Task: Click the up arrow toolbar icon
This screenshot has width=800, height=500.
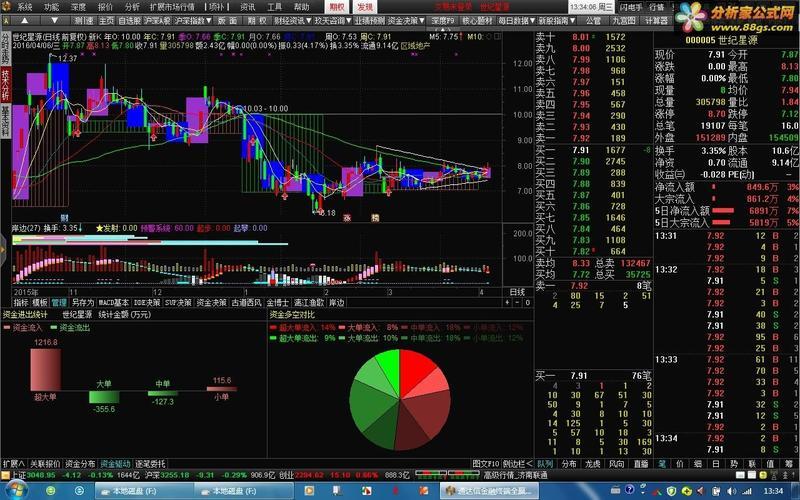Action: pos(24,20)
